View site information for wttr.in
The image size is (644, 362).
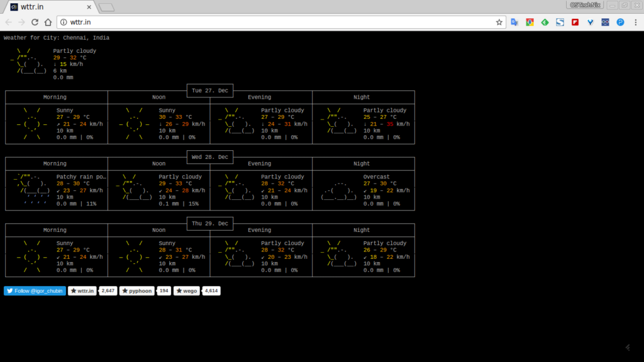[64, 22]
